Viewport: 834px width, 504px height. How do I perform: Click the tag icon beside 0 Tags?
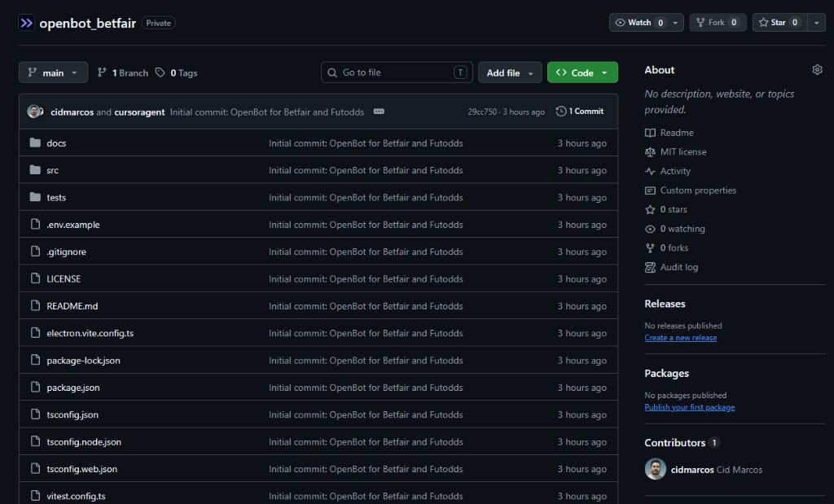[160, 72]
